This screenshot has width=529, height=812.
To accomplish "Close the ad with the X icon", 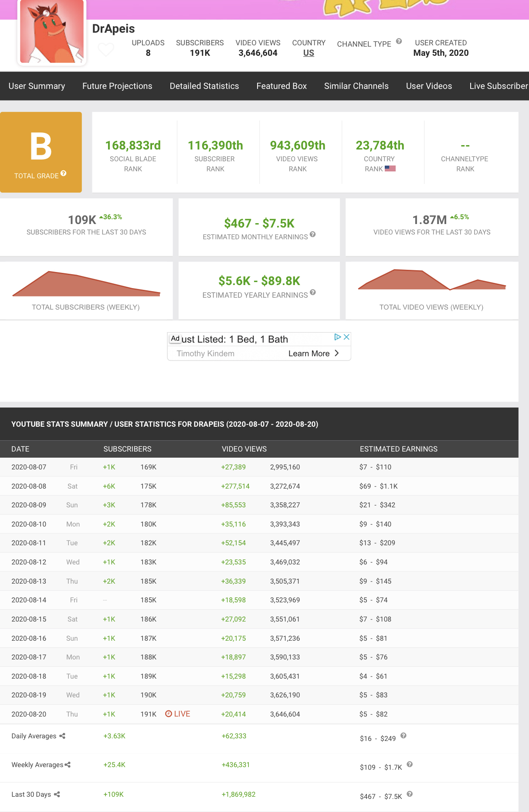I will pos(346,337).
